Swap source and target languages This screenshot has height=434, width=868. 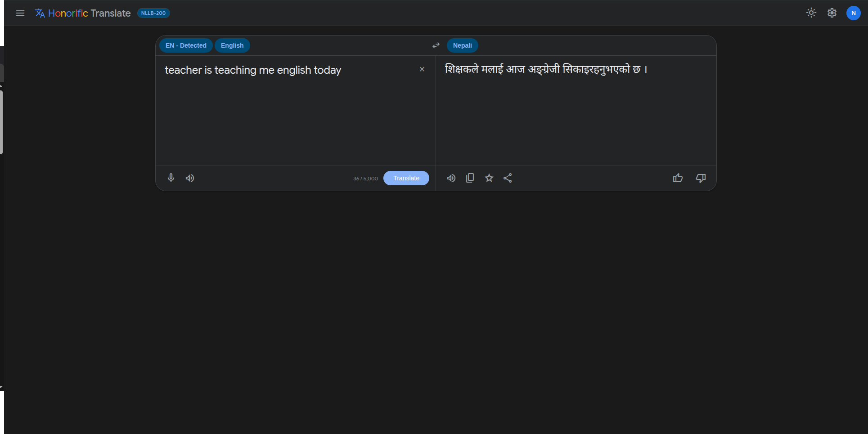[x=436, y=45]
